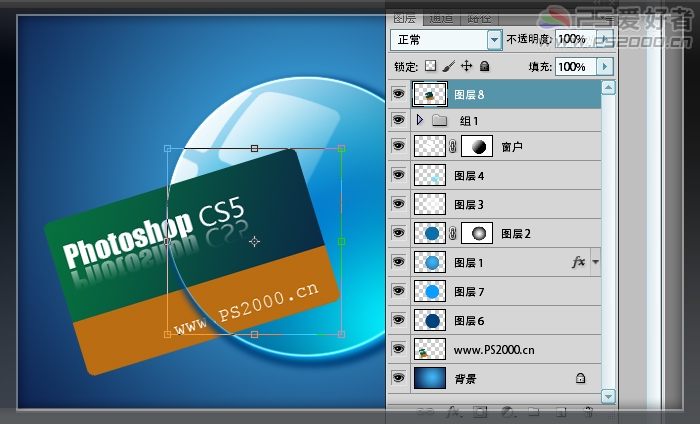Click the mask link icon on 图层 2
The image size is (700, 424).
pyautogui.click(x=453, y=233)
